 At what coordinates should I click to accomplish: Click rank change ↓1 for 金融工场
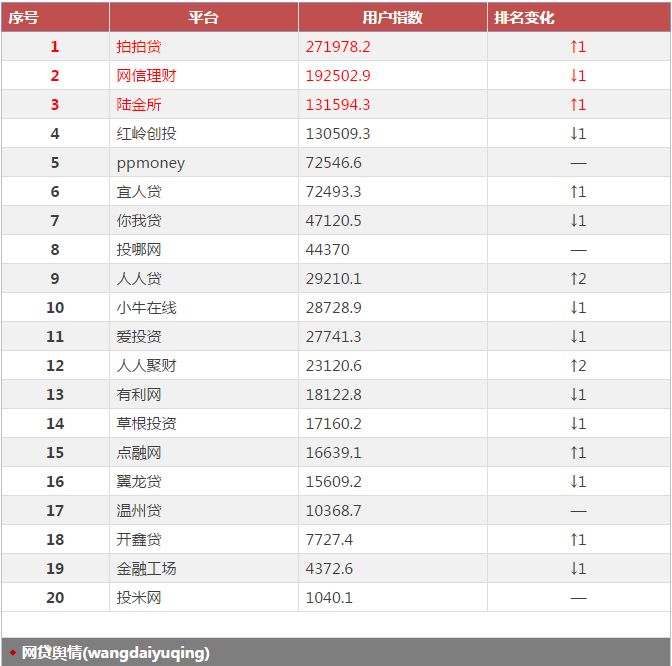pos(578,569)
